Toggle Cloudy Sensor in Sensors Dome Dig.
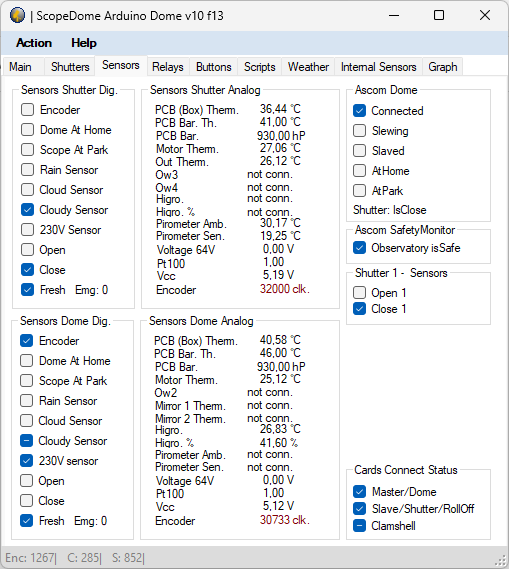This screenshot has height=569, width=509. click(26, 441)
